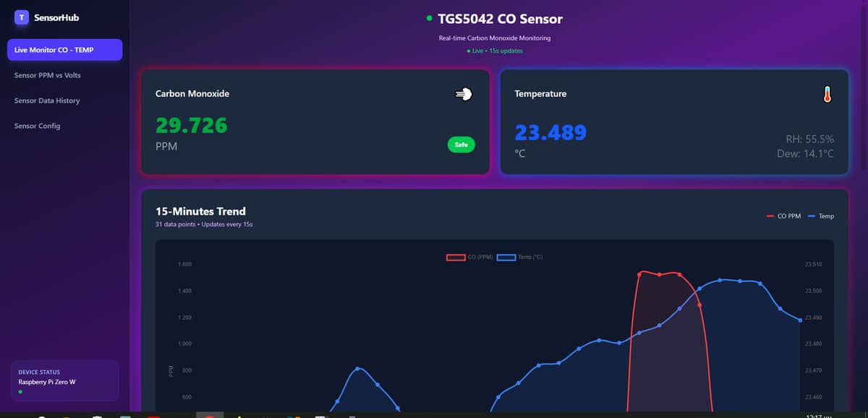
Task: Click the blue Temp header legend marker
Action: pos(812,216)
